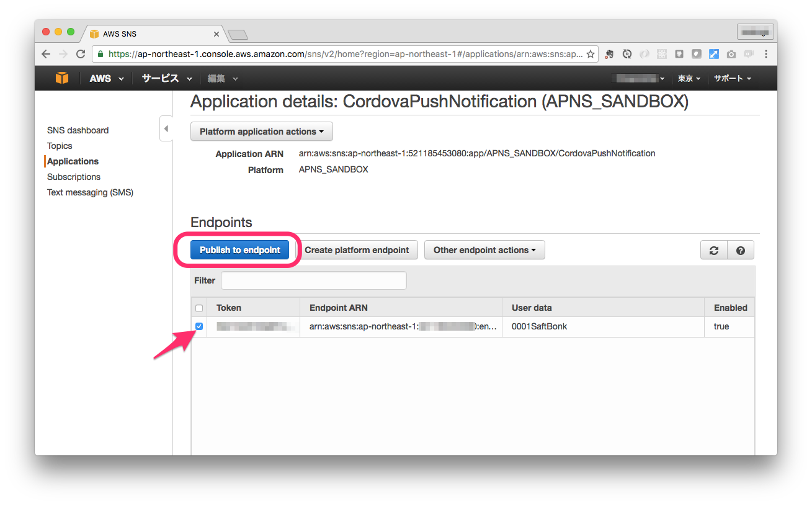Click the Endpoints section heading
The width and height of the screenshot is (812, 505).
coord(221,222)
